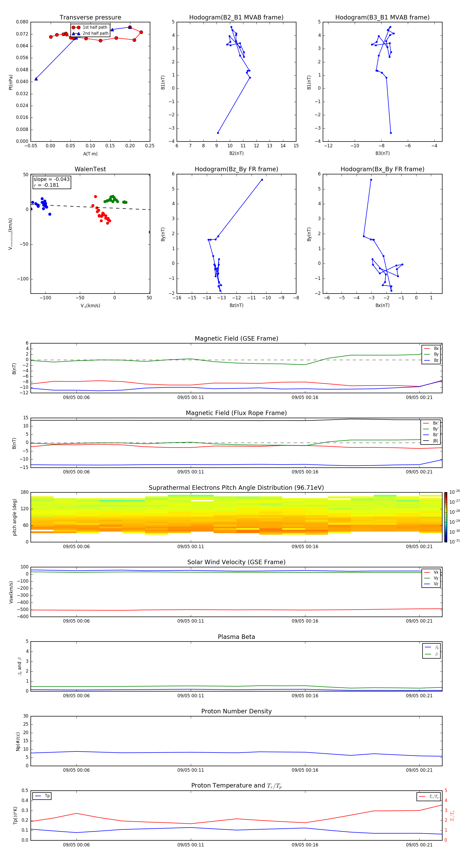Click the 'Plasma Beta' title
The width and height of the screenshot is (473, 868).
tap(236, 637)
